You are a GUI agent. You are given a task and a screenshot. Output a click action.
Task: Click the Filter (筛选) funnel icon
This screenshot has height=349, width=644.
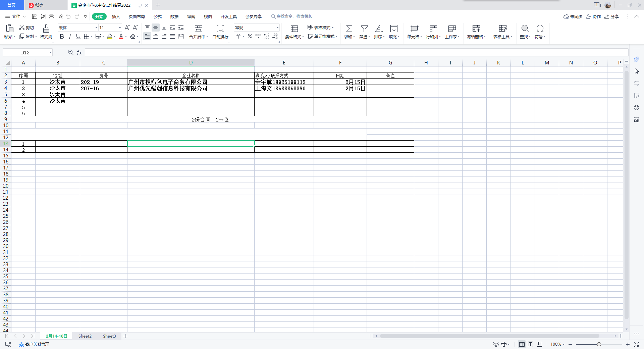(364, 29)
